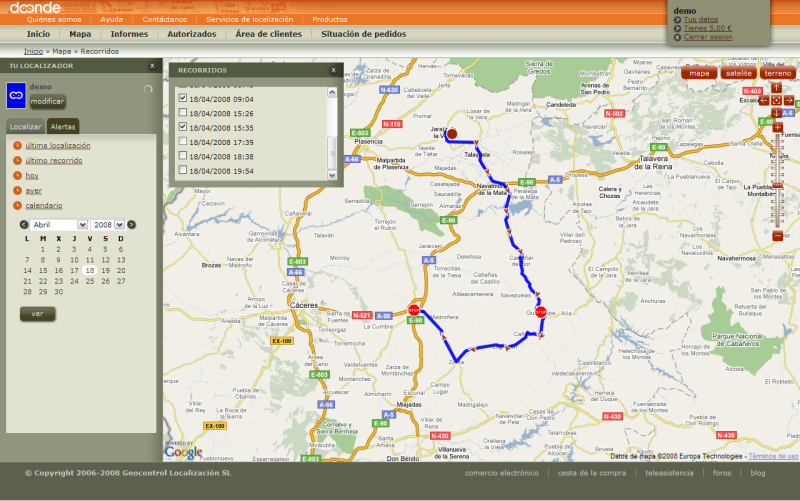Open the Informes menu item

tap(129, 34)
